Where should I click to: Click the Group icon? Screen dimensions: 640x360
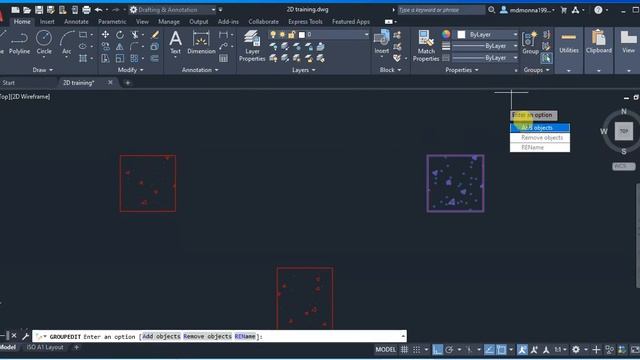pyautogui.click(x=530, y=43)
